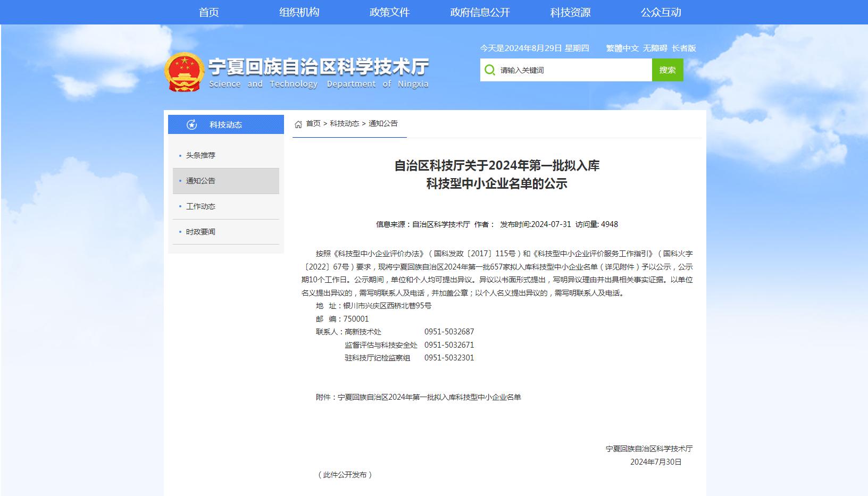This screenshot has height=496, width=868.
Task: Click the green 搜索 button
Action: (x=667, y=70)
